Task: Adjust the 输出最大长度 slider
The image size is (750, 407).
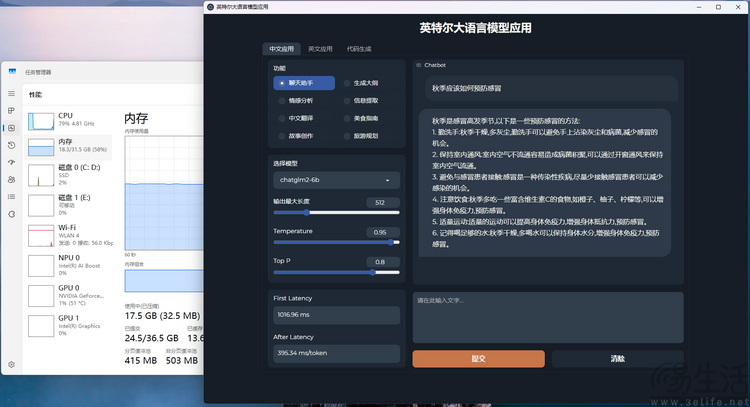Action: [x=336, y=213]
